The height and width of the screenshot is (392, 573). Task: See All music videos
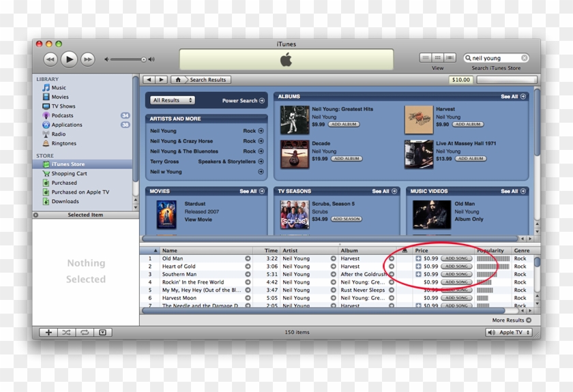(x=513, y=191)
